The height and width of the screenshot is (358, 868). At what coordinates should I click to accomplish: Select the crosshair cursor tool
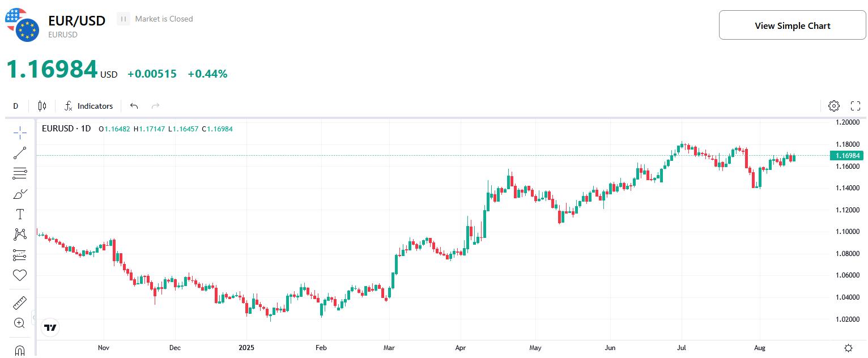click(x=19, y=131)
